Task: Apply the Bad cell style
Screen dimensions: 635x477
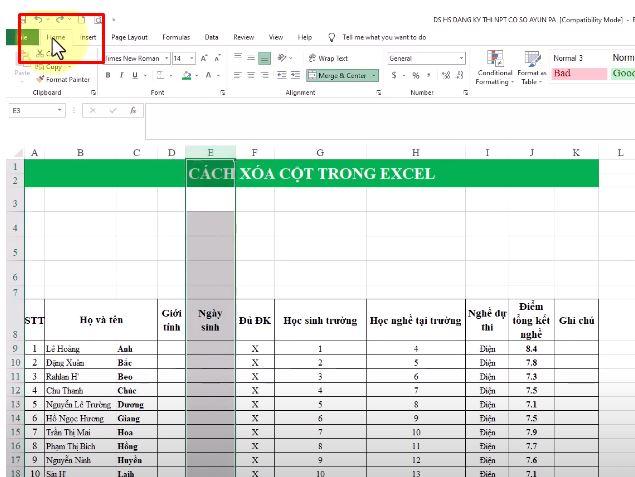Action: point(579,73)
